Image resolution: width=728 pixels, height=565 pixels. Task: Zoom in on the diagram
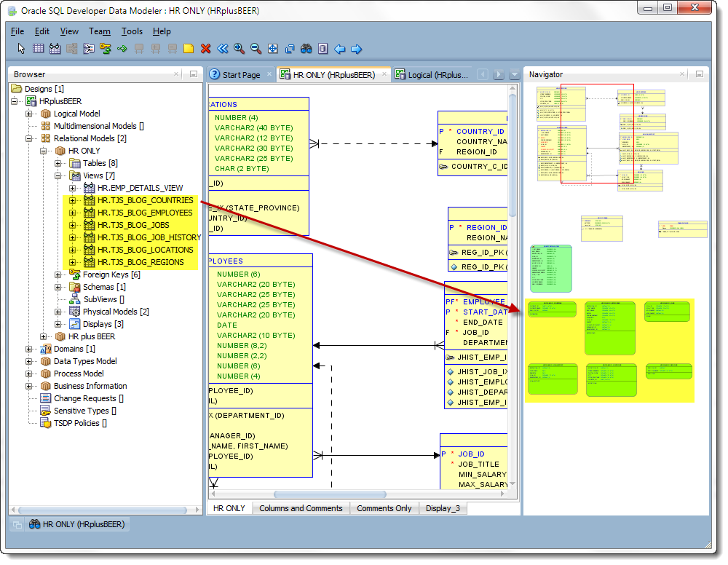239,49
